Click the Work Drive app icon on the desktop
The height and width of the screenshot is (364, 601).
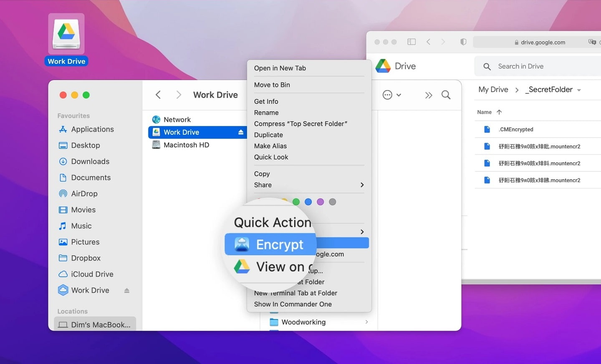pos(66,33)
